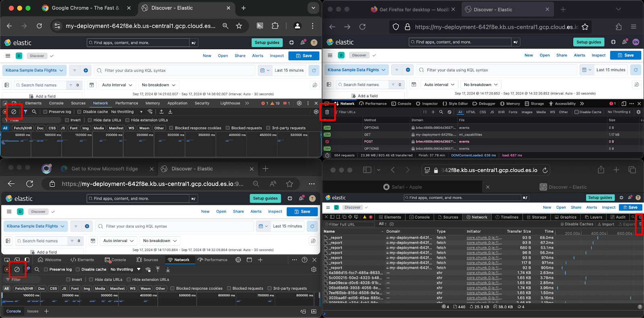The width and height of the screenshot is (644, 318).
Task: Click Chrome DevTools blue filter funnel icon
Action: [x=25, y=112]
